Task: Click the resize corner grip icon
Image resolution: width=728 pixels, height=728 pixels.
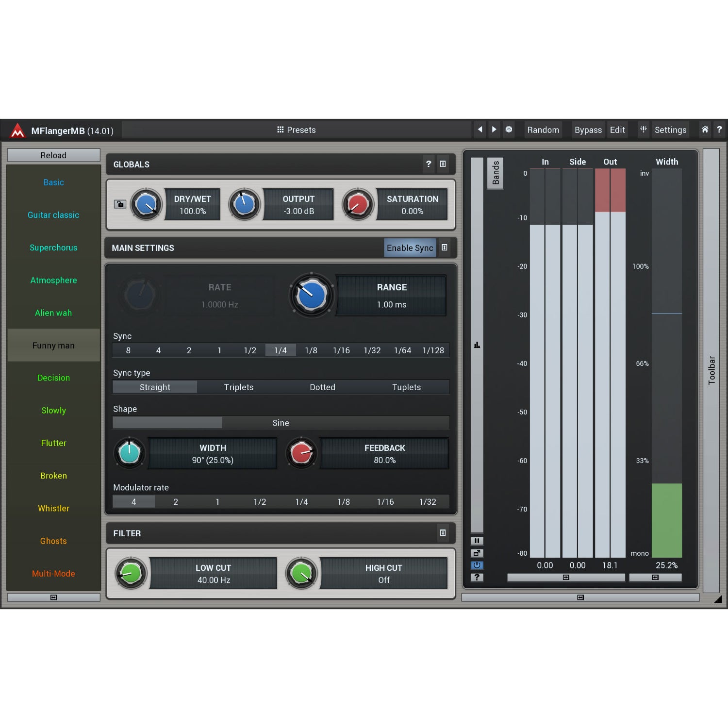Action: 718,599
